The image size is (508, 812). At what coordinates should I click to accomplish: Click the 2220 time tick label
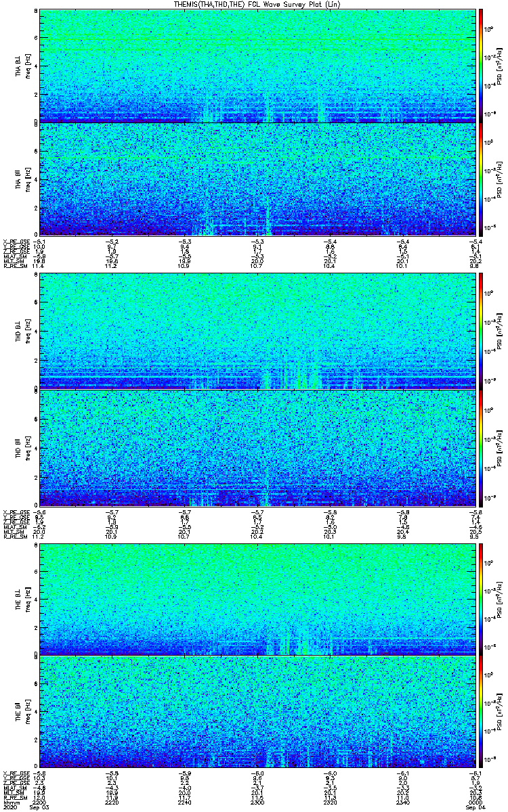point(112,803)
